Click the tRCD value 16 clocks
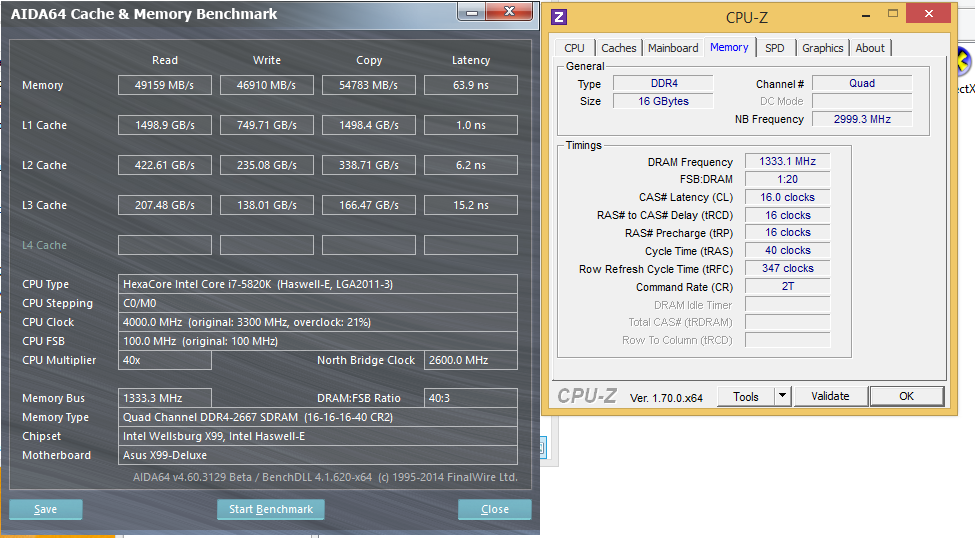Screen dimensions: 975x538 787,215
